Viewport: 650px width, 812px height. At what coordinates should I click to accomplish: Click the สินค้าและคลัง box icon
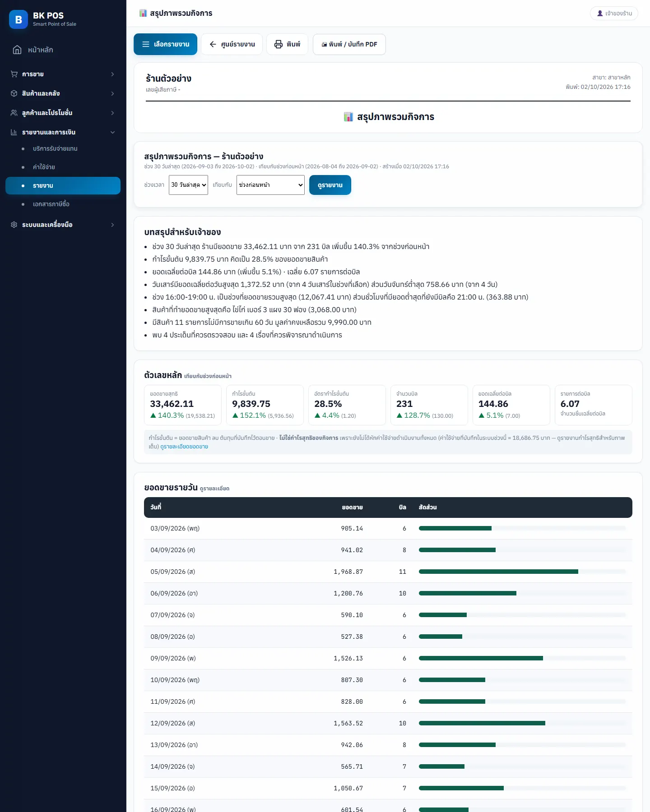pos(14,93)
